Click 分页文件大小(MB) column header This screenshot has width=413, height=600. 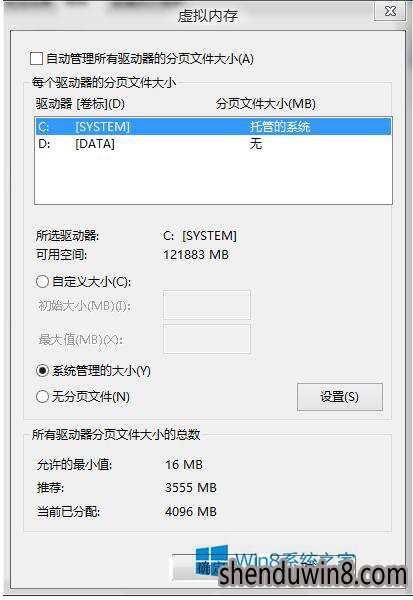point(266,104)
